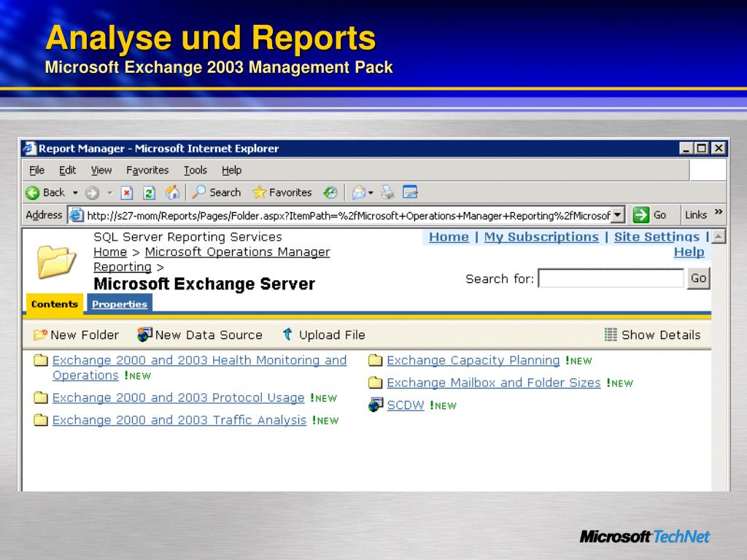Screen dimensions: 747x560
Task: Open the Search toolbar button
Action: (x=216, y=192)
